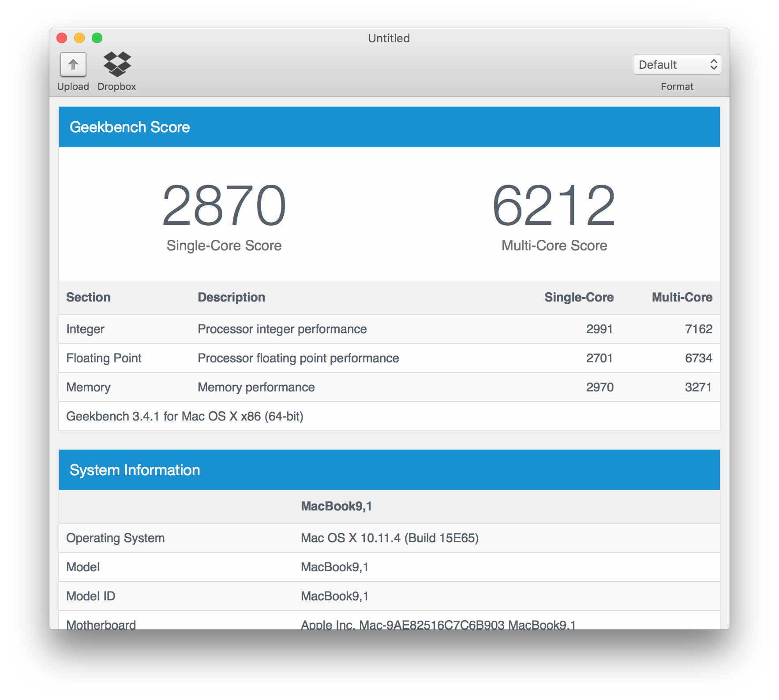Click the Format toolbar label

(677, 87)
